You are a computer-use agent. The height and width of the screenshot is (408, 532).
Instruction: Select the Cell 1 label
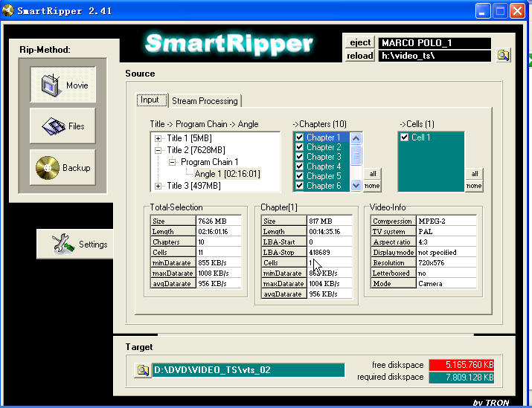[x=420, y=137]
